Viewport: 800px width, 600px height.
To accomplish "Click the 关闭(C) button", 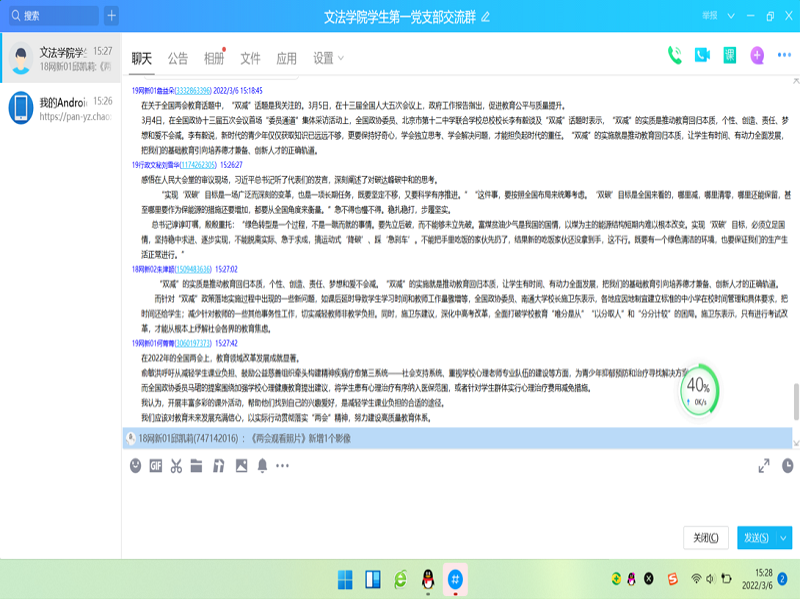I will (x=706, y=538).
